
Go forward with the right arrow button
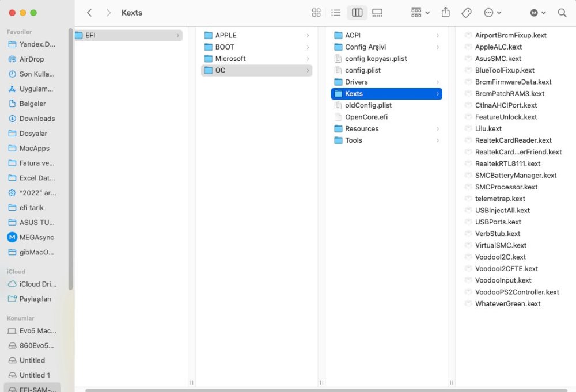coord(108,13)
